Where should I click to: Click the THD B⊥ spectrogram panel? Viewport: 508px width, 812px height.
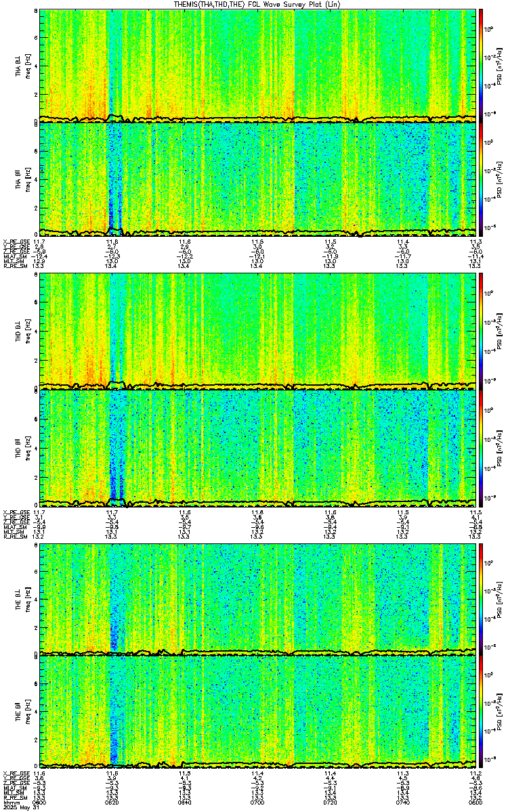click(x=259, y=331)
